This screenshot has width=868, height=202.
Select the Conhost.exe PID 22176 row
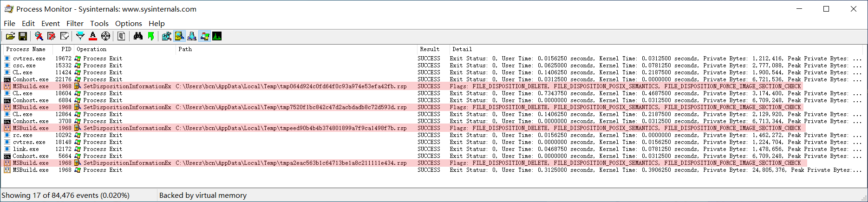click(x=433, y=79)
